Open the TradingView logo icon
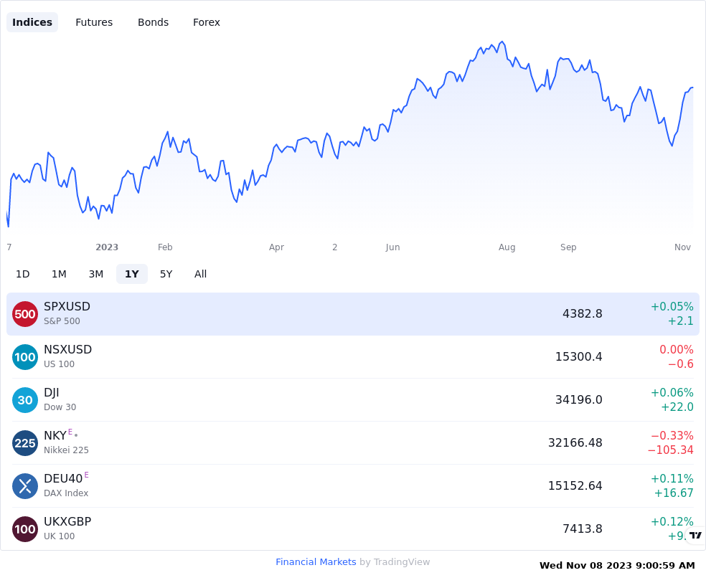The height and width of the screenshot is (588, 706). pos(695,535)
